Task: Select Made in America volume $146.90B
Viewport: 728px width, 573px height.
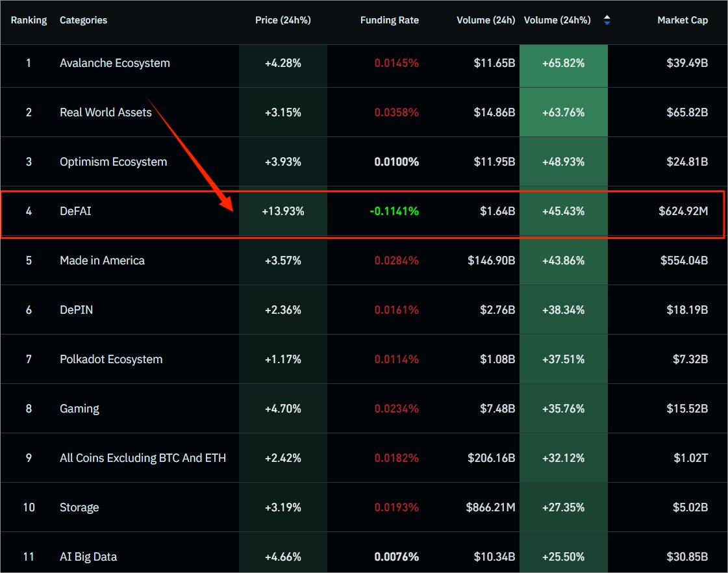Action: [x=491, y=261]
